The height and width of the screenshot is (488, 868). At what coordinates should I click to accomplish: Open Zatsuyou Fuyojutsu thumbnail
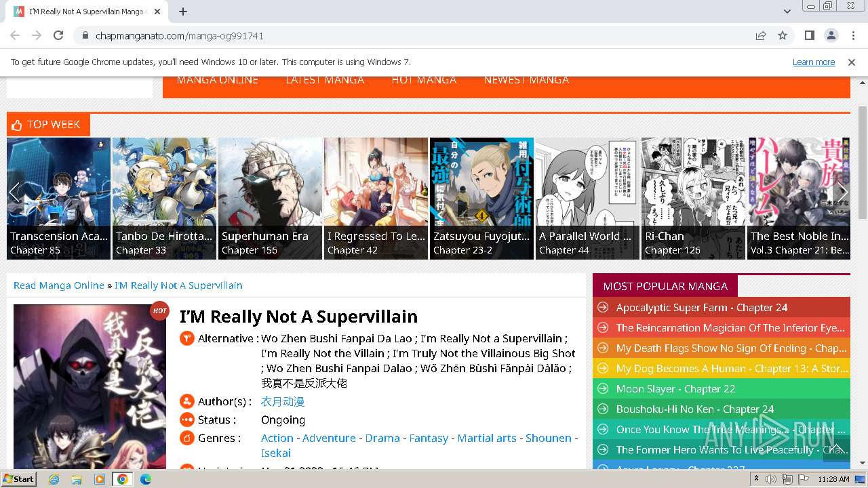482,199
